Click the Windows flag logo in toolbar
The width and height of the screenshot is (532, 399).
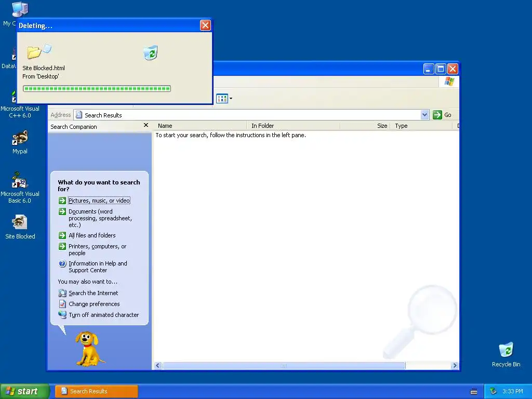pyautogui.click(x=449, y=82)
